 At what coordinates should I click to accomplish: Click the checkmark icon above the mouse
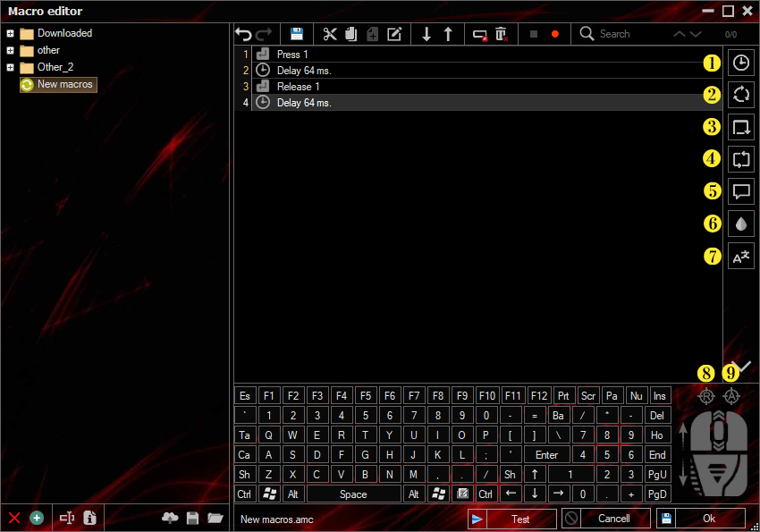(x=742, y=366)
